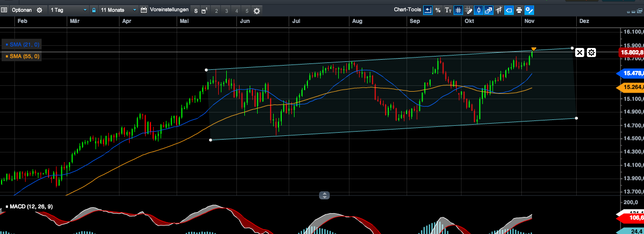Load chart preset 3
The image size is (644, 234).
(226, 11)
